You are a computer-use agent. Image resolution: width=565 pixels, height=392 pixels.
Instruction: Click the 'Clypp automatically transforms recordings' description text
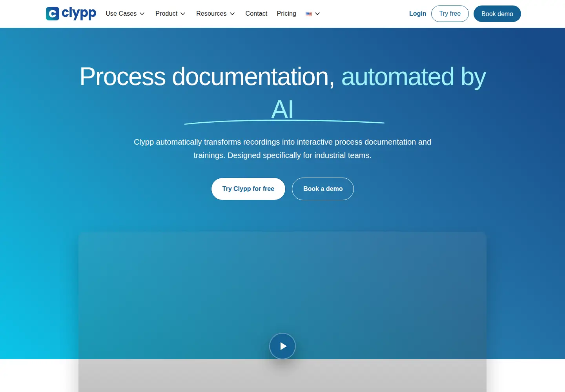pos(282,149)
